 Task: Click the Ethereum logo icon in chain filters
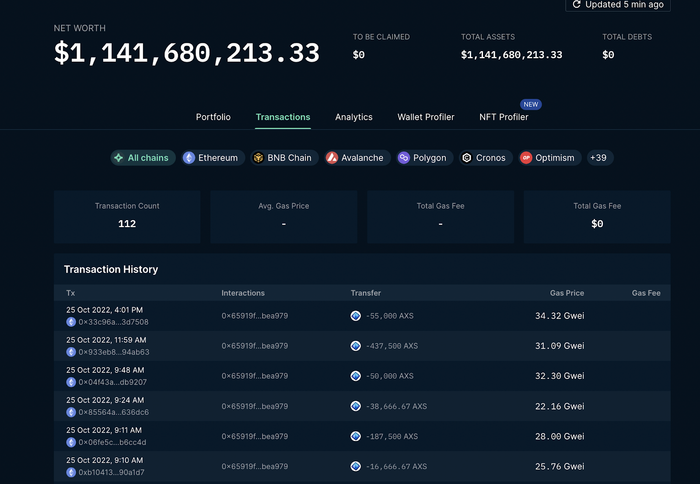tap(189, 158)
